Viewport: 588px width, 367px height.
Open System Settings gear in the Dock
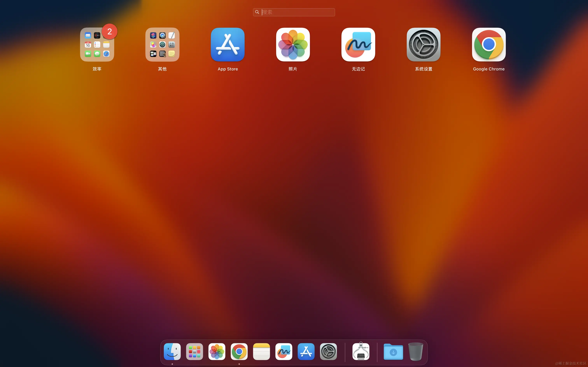tap(328, 351)
